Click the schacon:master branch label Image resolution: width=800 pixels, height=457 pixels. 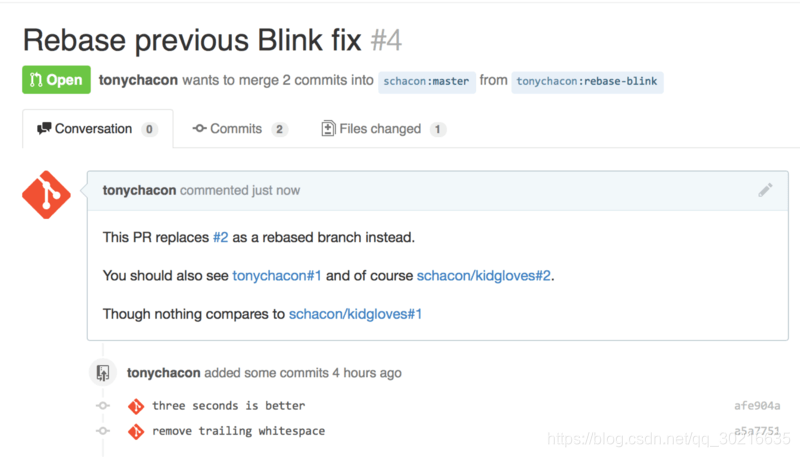click(x=427, y=82)
